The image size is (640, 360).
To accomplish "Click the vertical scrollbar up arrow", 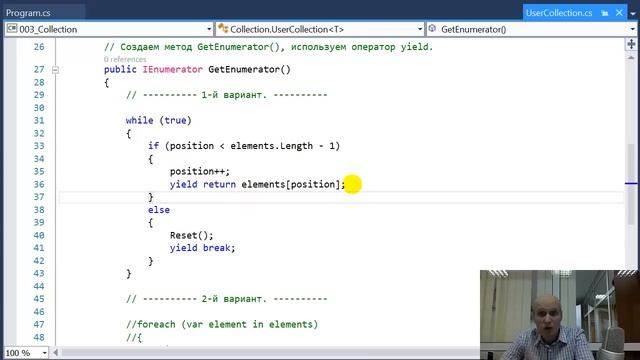I will [631, 58].
